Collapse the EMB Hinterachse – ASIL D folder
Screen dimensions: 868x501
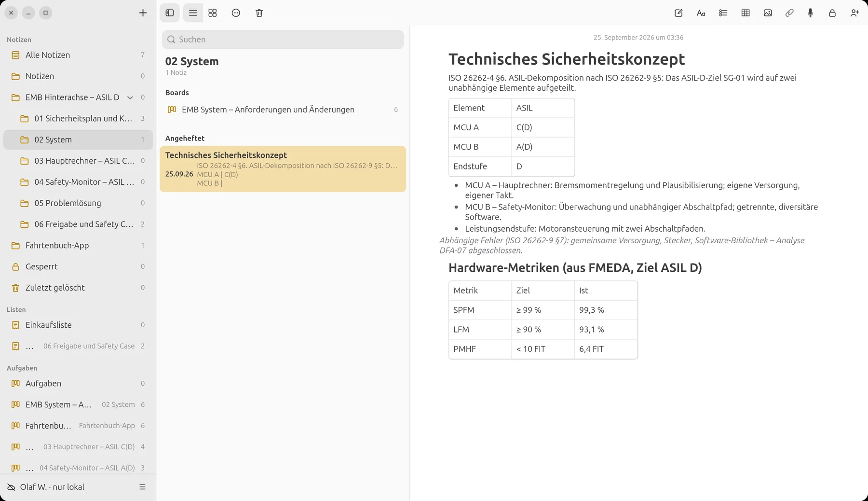(x=130, y=97)
